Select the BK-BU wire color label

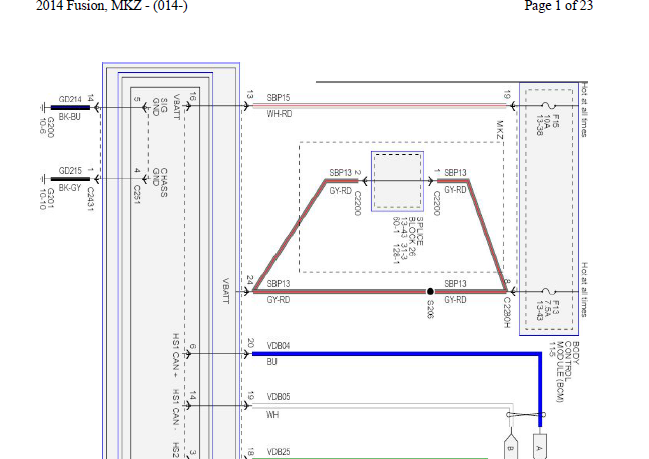pos(69,117)
